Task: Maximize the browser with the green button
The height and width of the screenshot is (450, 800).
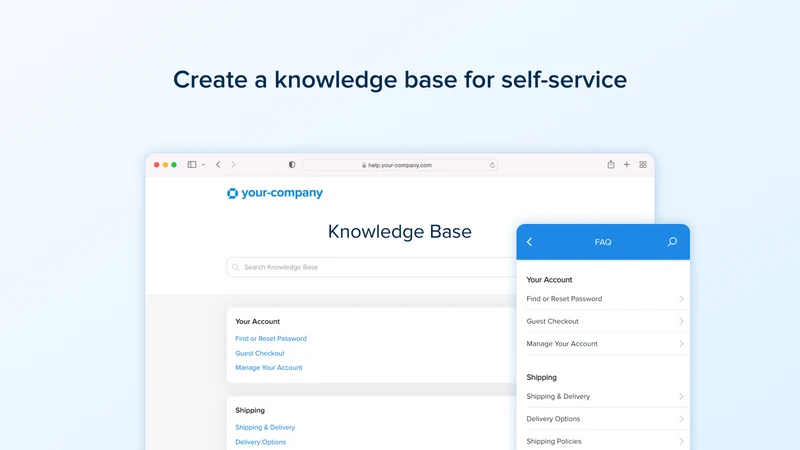Action: click(x=174, y=165)
